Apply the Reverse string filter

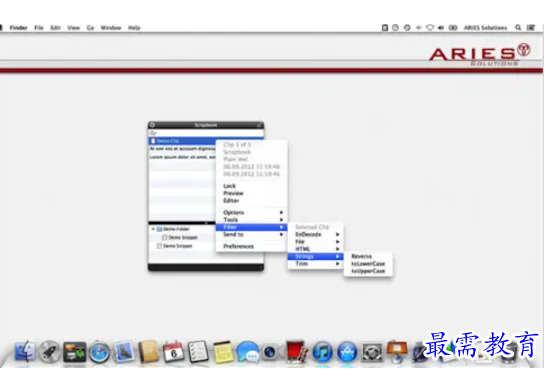[x=368, y=256]
